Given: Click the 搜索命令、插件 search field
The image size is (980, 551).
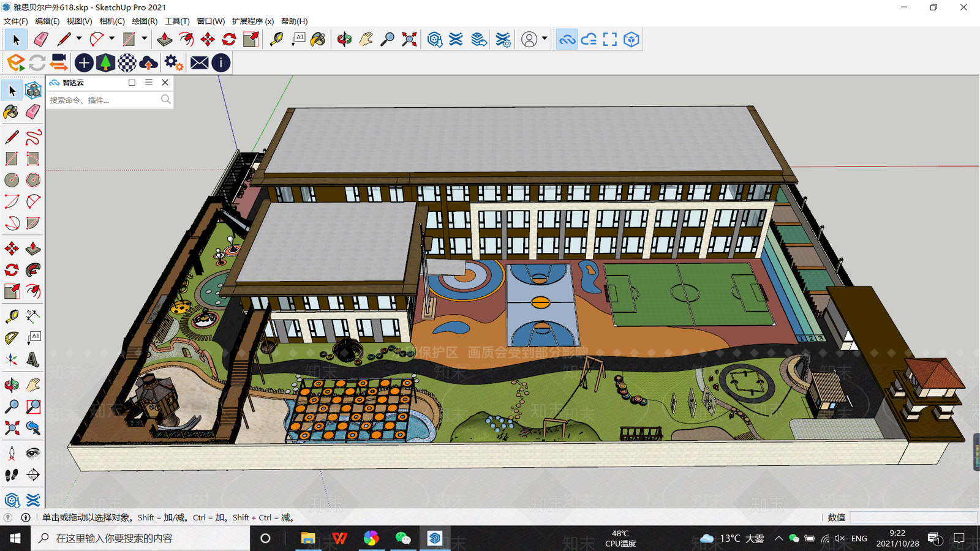Looking at the screenshot, I should pyautogui.click(x=103, y=100).
